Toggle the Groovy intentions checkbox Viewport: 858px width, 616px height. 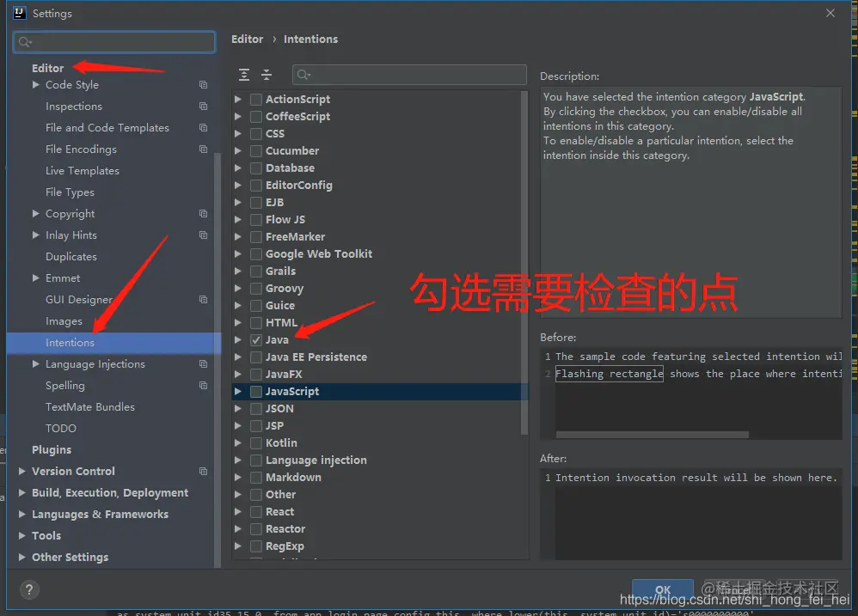click(x=255, y=289)
